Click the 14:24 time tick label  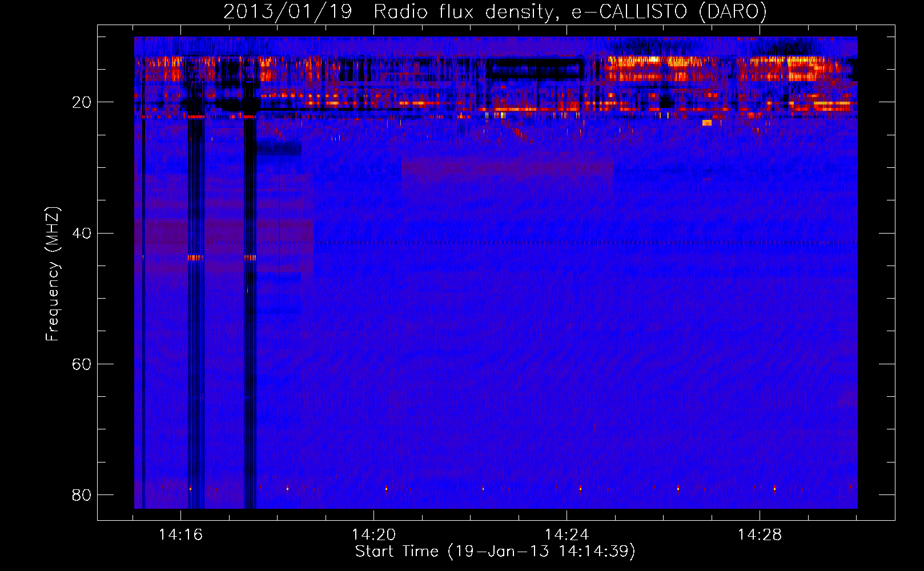[567, 535]
